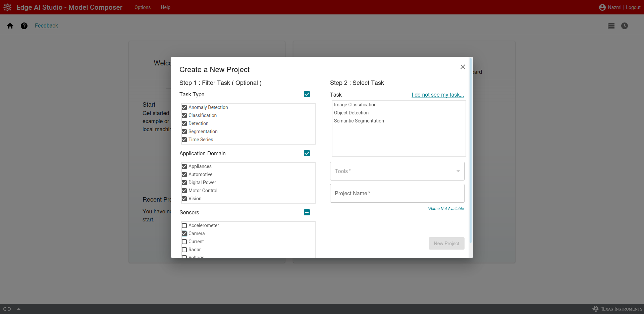Click the Edge AI Studio gear logo

point(7,7)
